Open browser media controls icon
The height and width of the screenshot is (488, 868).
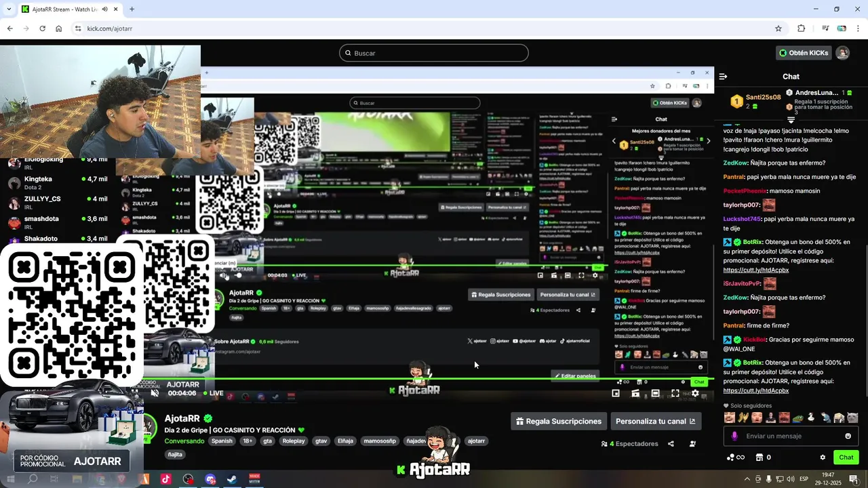(x=825, y=28)
